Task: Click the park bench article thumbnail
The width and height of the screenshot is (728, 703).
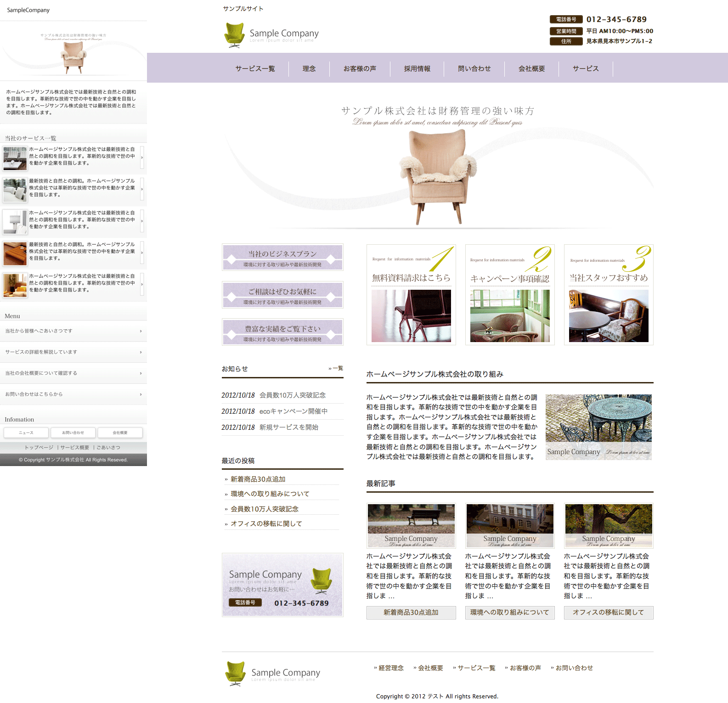Action: [x=411, y=525]
